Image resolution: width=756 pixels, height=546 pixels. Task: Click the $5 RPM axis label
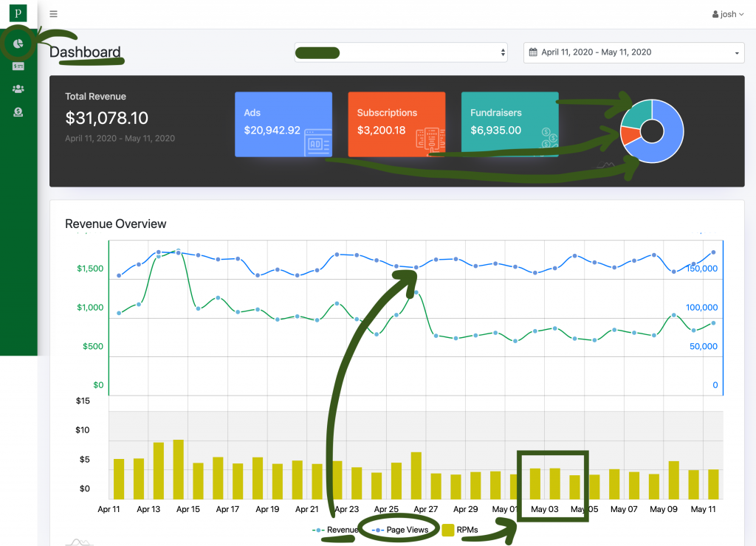tap(85, 459)
